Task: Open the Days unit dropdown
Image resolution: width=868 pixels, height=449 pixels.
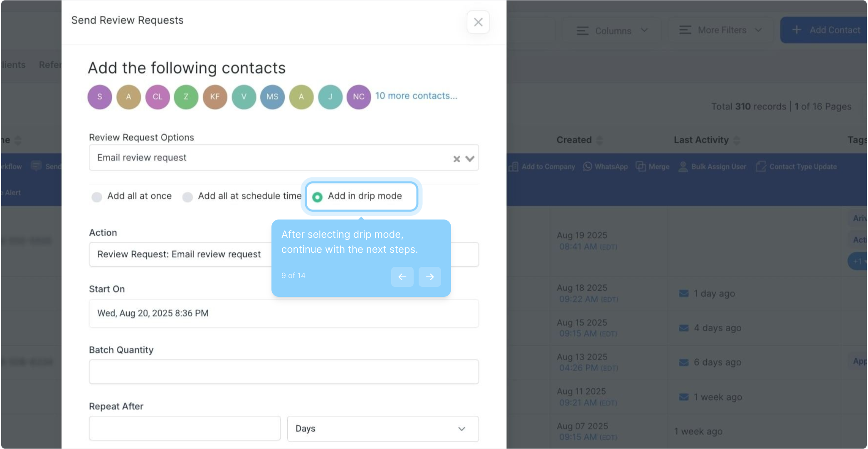Action: pyautogui.click(x=382, y=429)
